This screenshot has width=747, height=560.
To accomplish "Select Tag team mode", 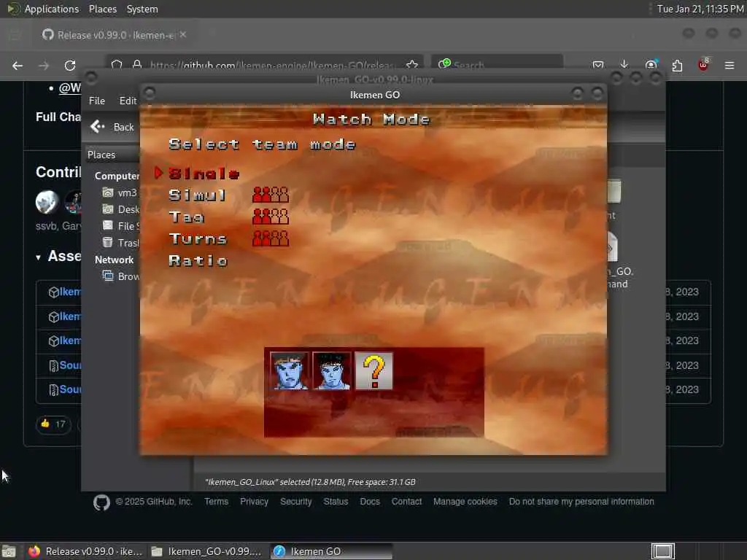I will click(x=186, y=217).
